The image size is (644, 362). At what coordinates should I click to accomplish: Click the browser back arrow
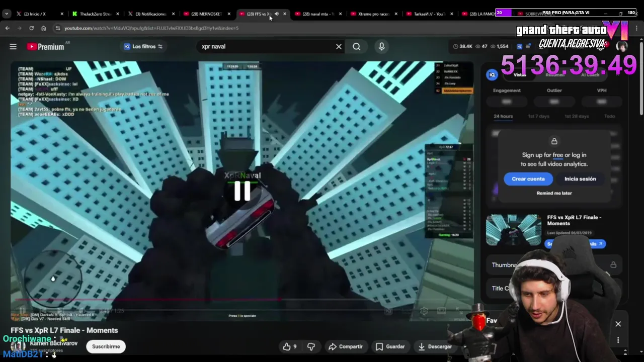[7, 28]
